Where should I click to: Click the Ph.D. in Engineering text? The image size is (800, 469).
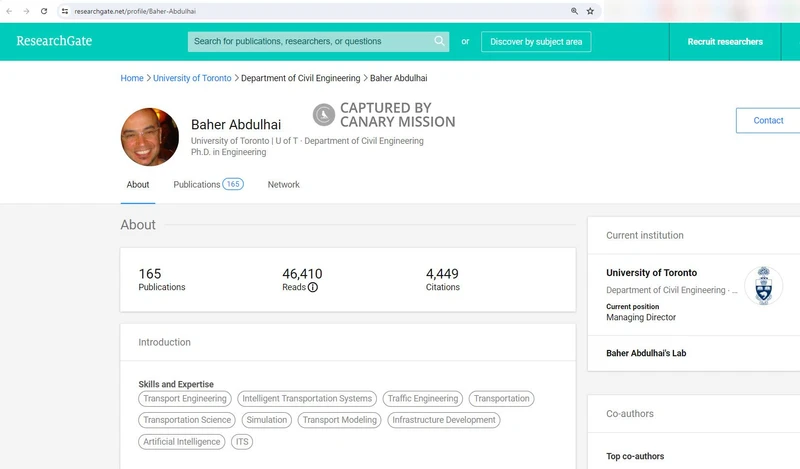coord(229,152)
